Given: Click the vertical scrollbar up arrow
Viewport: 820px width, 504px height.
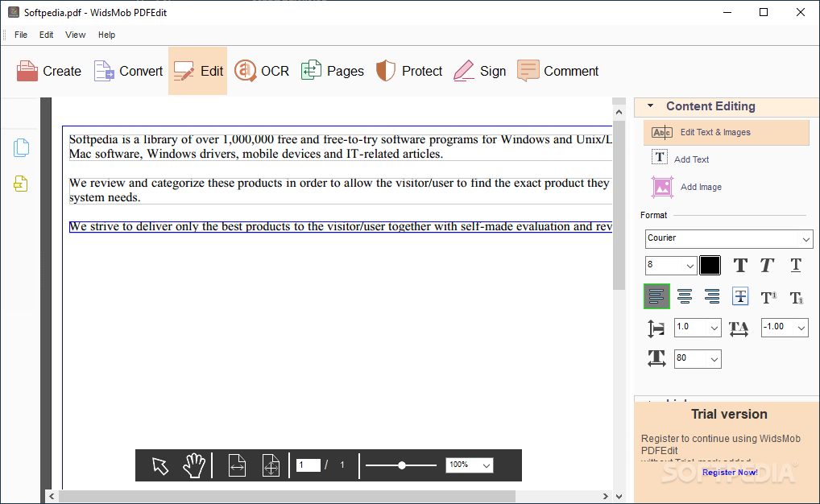Looking at the screenshot, I should coord(619,112).
